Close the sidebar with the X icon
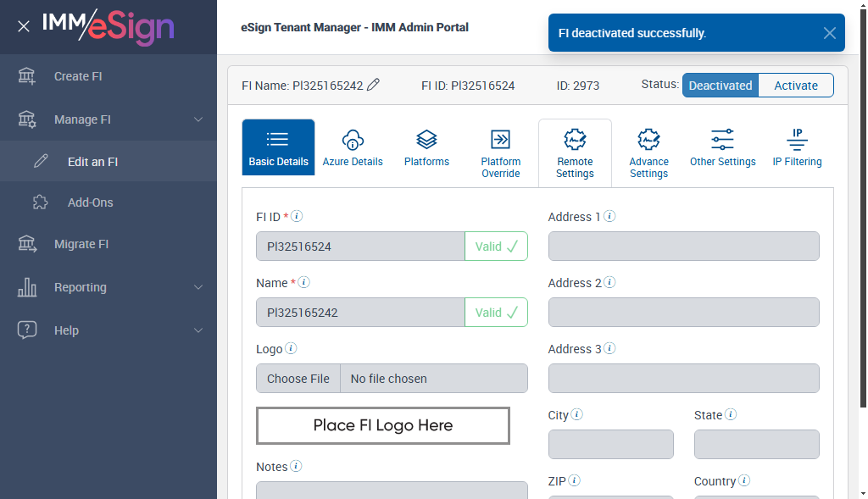 (x=24, y=26)
